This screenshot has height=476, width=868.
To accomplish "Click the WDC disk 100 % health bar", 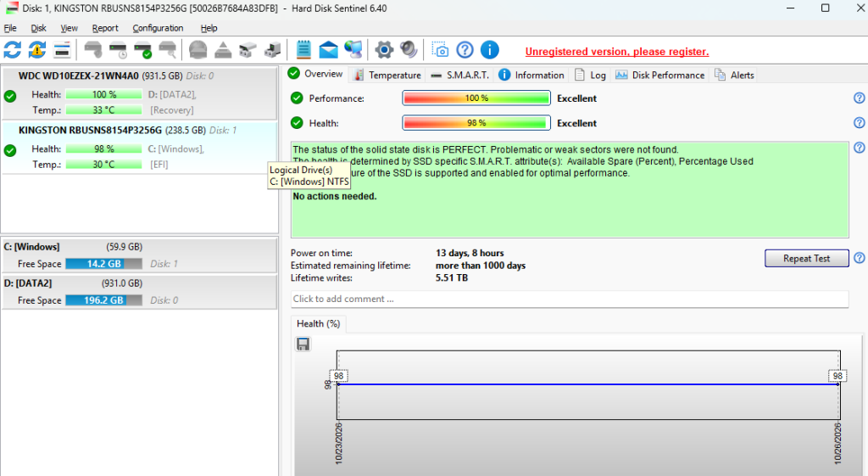I will point(103,95).
